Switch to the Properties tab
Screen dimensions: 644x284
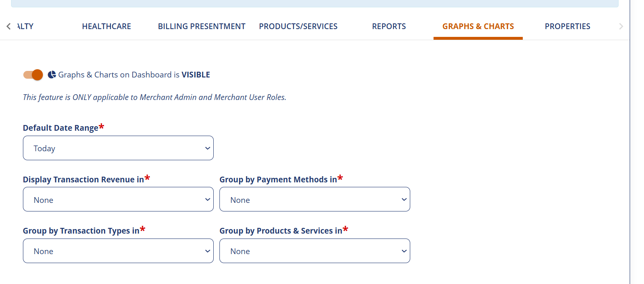[567, 26]
